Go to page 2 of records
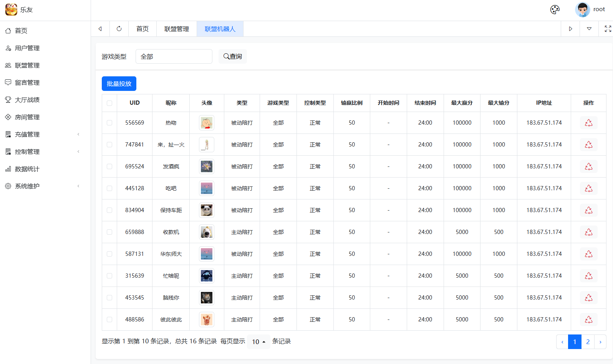The height and width of the screenshot is (364, 613). click(588, 342)
